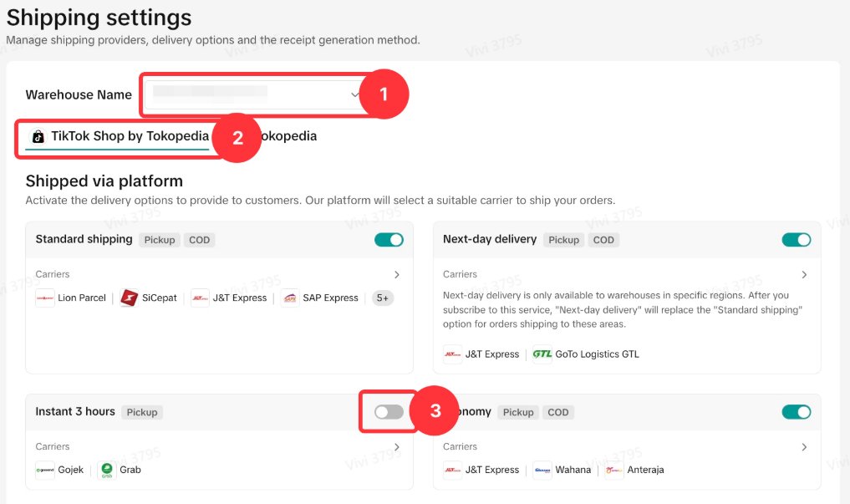This screenshot has width=850, height=504.
Task: Click the 5+ more carriers badge
Action: 383,298
